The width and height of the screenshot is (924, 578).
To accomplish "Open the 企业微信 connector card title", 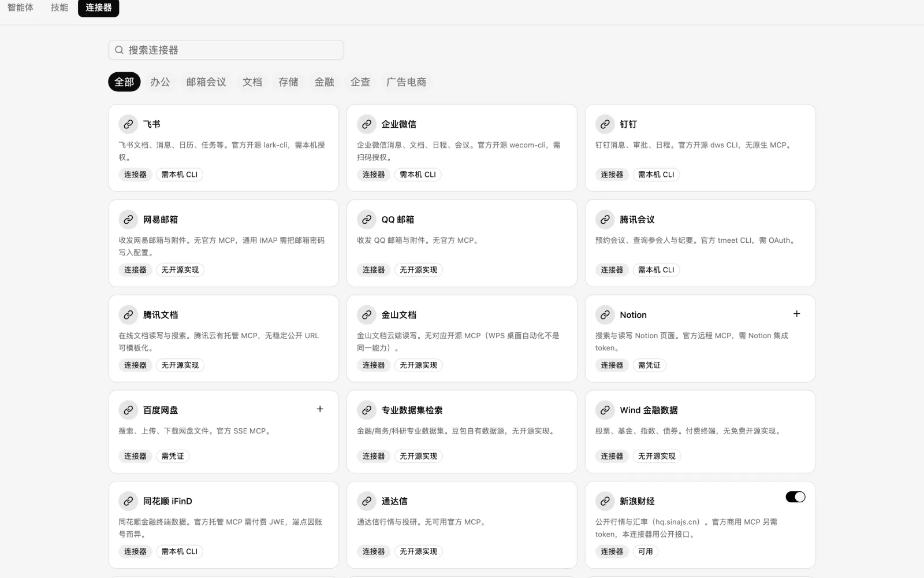I will click(398, 124).
